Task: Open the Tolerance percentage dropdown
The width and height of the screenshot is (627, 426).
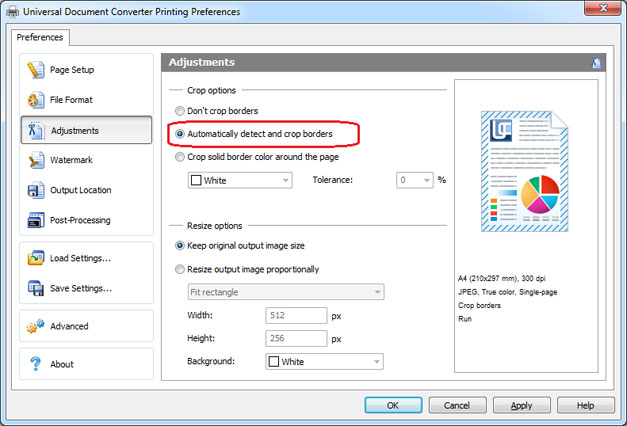Action: click(415, 180)
